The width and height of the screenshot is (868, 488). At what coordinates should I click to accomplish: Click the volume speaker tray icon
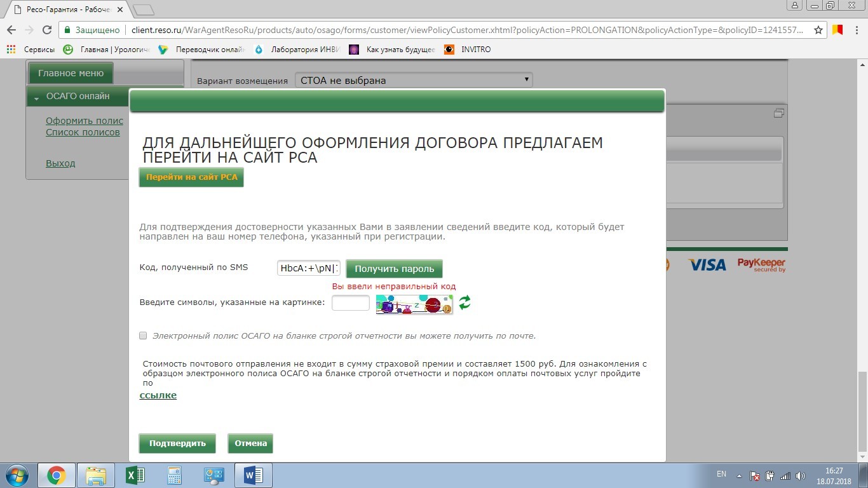[x=801, y=475]
